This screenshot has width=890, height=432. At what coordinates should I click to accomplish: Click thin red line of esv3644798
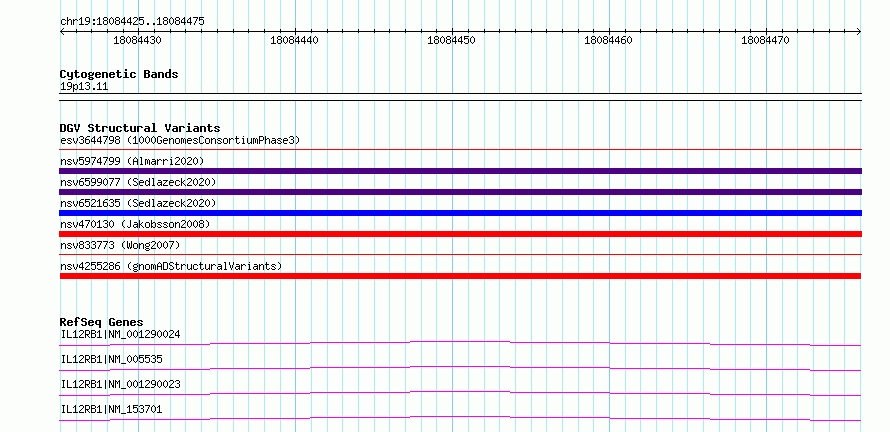[x=461, y=150]
